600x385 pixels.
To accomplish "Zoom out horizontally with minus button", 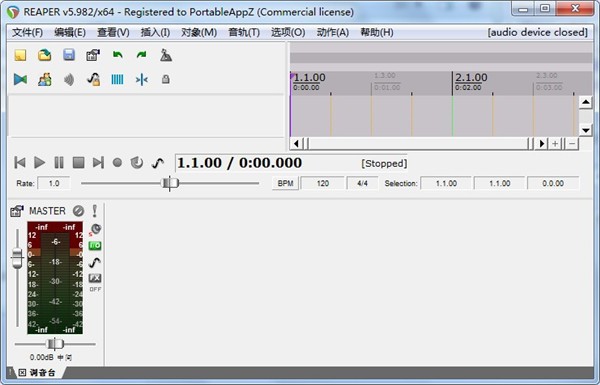I will pos(572,144).
